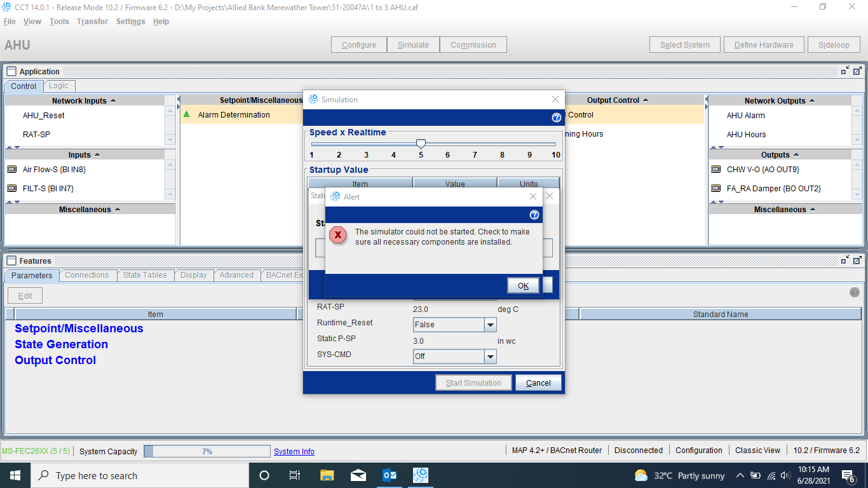The image size is (868, 488).
Task: Minimize the Features panel with shrink icon
Action: [845, 261]
